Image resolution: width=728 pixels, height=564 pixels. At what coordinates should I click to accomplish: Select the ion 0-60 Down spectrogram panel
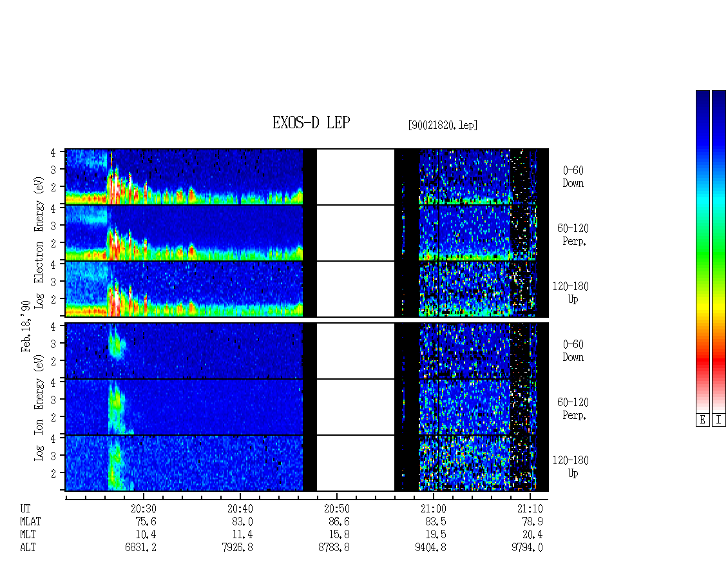pos(307,351)
